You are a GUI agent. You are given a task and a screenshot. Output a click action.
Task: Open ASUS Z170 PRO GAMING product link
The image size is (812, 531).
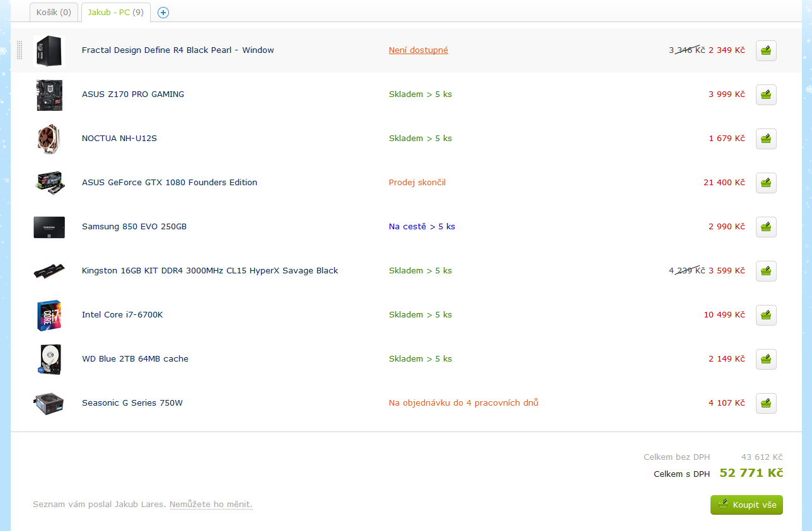coord(133,94)
